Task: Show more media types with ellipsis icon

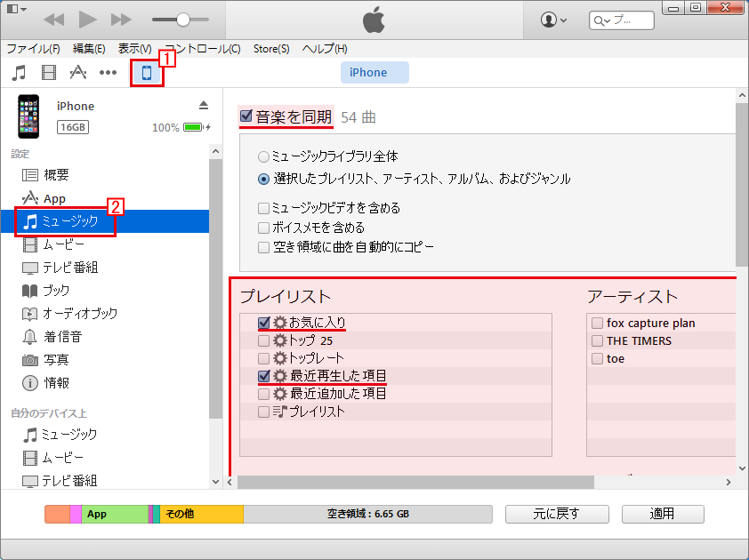Action: click(x=108, y=73)
